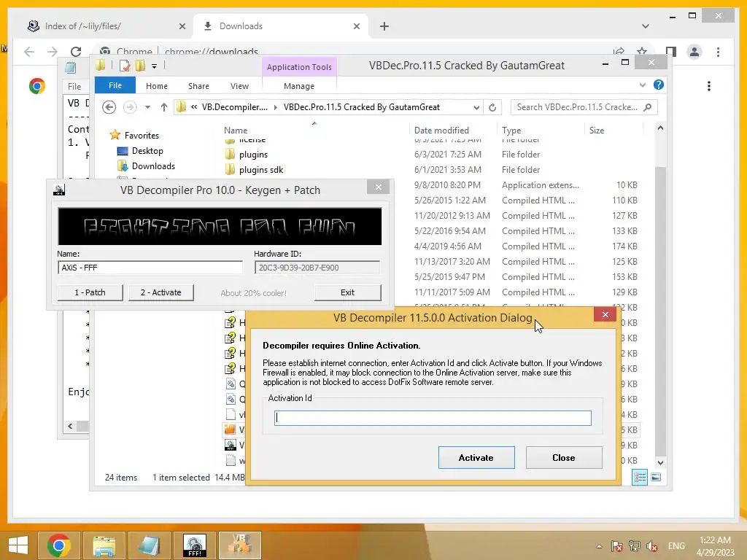Click New Folder icon in quick access toolbar
The width and height of the screenshot is (747, 560).
tap(141, 66)
